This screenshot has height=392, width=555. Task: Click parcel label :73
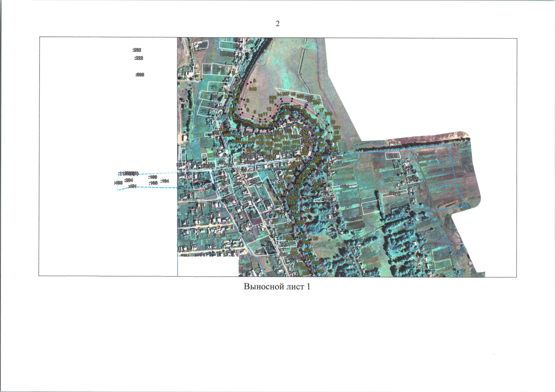pyautogui.click(x=220, y=70)
